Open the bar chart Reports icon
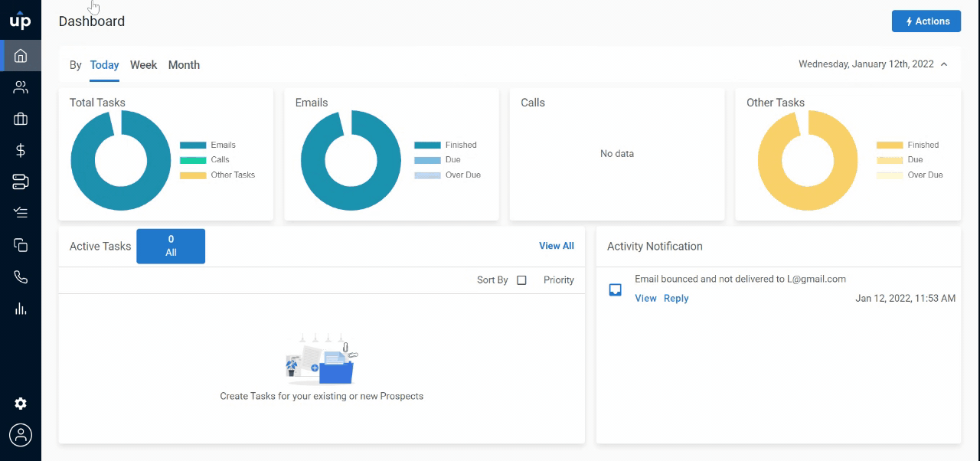The width and height of the screenshot is (980, 461). coord(21,309)
